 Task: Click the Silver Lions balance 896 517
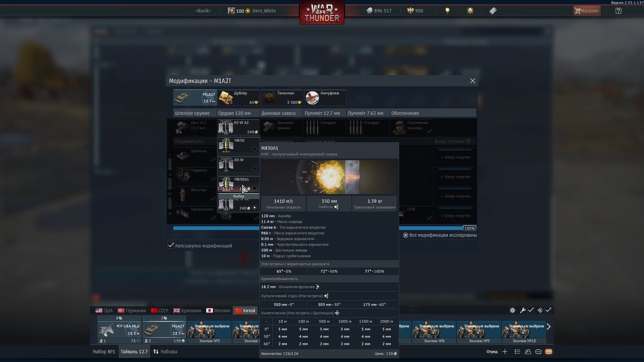coord(379,11)
